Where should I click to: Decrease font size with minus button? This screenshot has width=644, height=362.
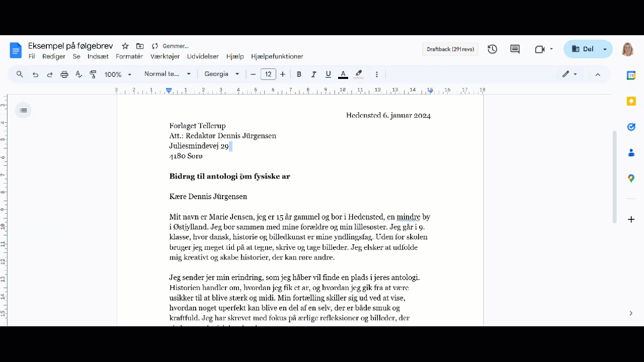(253, 74)
